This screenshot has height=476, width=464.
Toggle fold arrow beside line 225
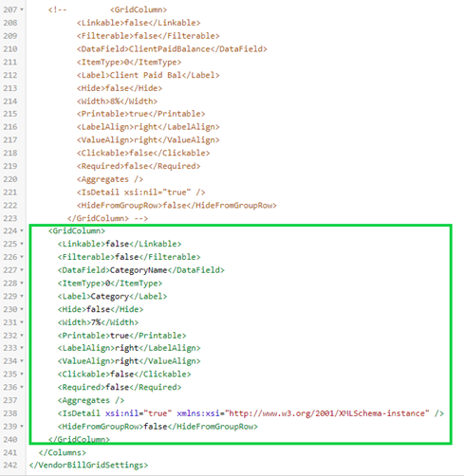click(x=22, y=244)
